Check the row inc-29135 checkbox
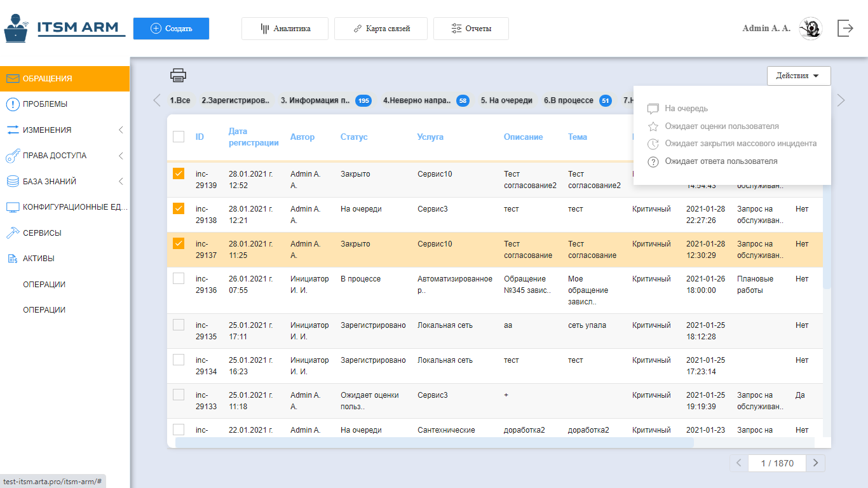This screenshot has width=868, height=488. (x=179, y=325)
